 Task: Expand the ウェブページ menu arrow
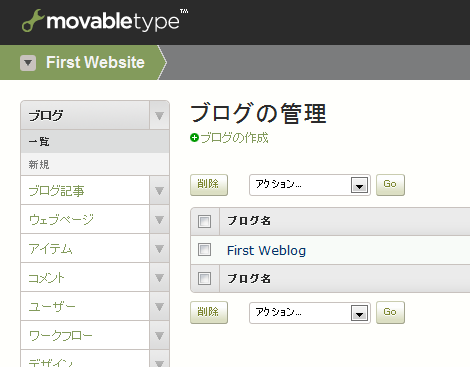point(159,220)
